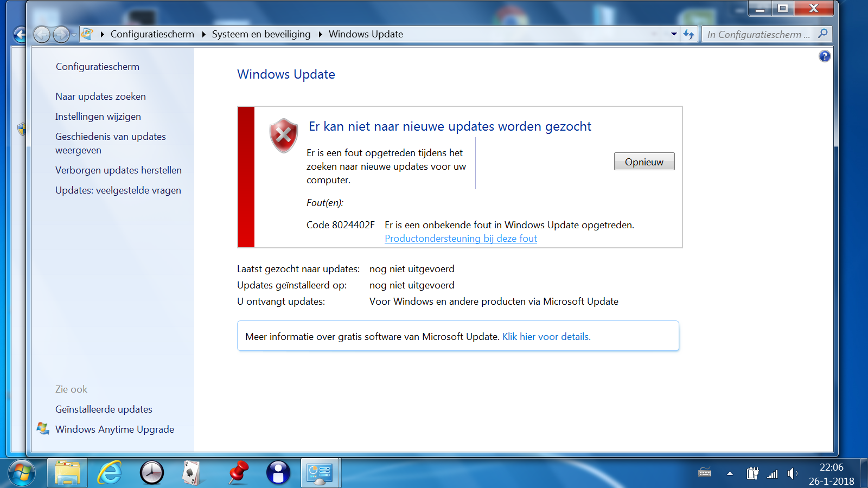
Task: Click the Help question mark icon
Action: [x=825, y=56]
